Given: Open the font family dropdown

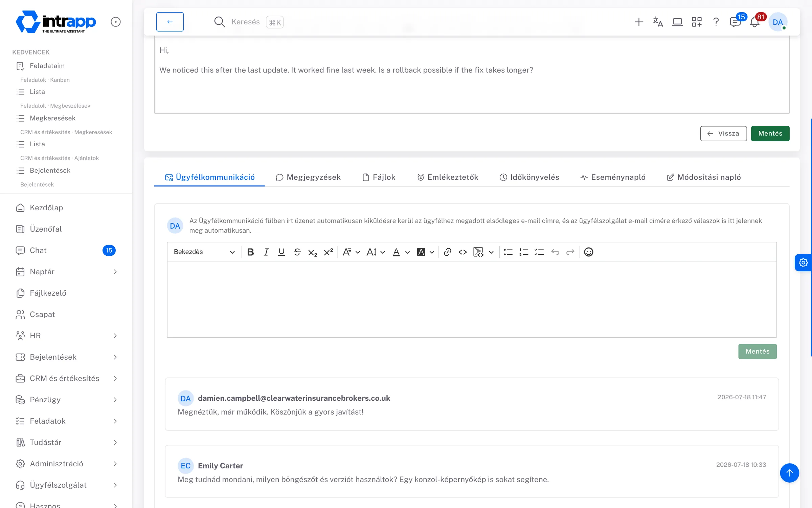Looking at the screenshot, I should point(351,252).
